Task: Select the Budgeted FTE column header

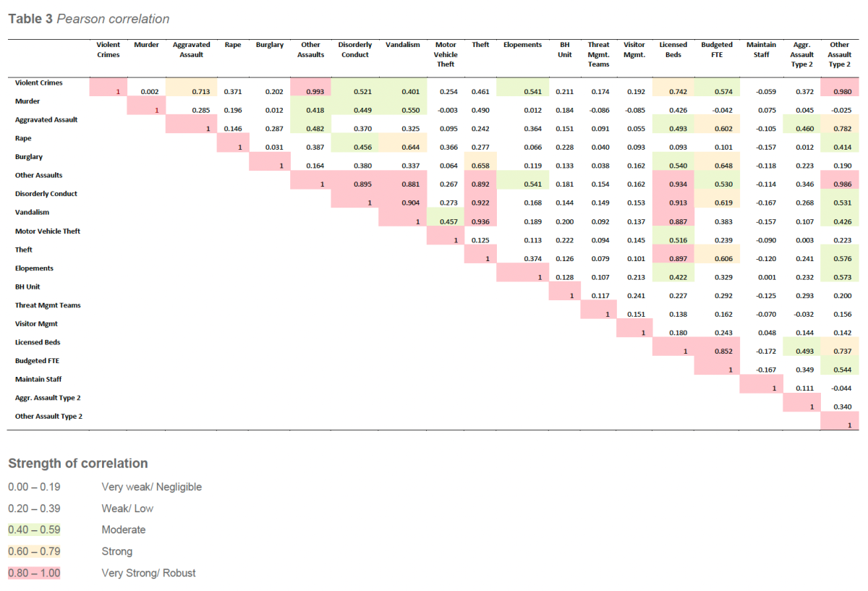Action: (716, 49)
